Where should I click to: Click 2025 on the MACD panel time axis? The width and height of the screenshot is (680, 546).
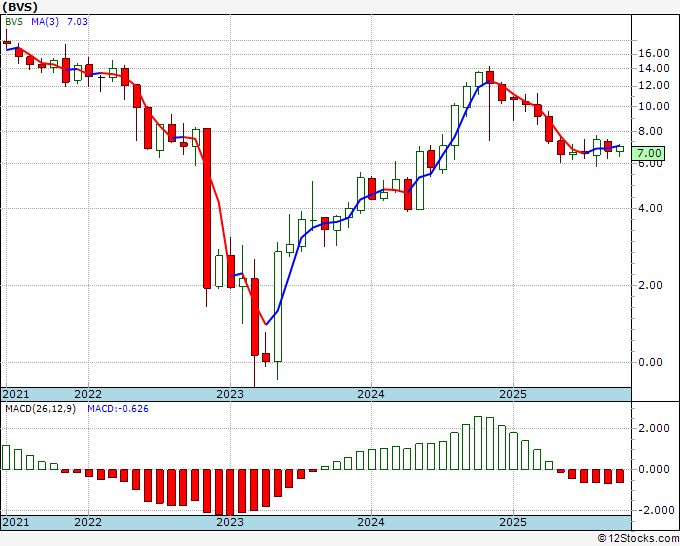[x=513, y=522]
